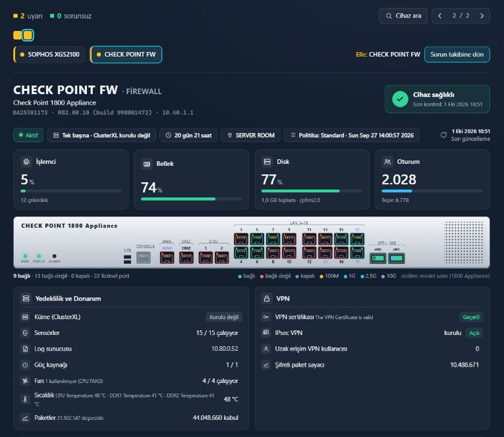Click the Aktif status chip
Screen dimensions: 504x437
click(x=28, y=135)
